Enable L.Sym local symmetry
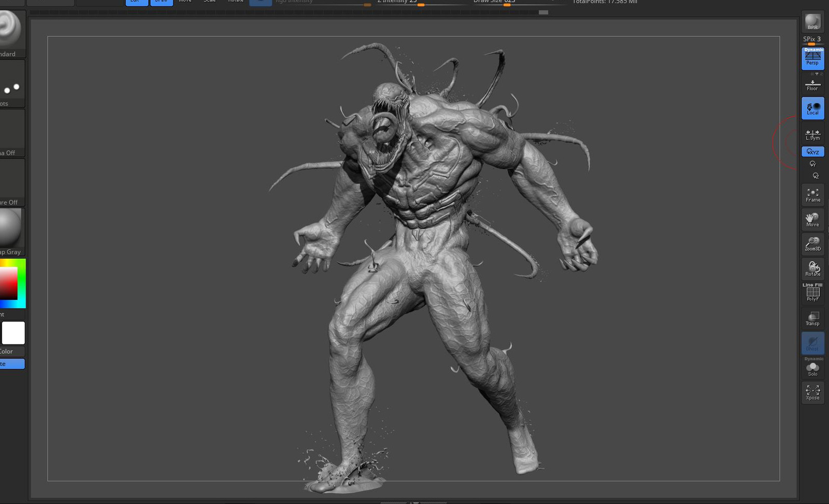Image resolution: width=829 pixels, height=504 pixels. [812, 135]
